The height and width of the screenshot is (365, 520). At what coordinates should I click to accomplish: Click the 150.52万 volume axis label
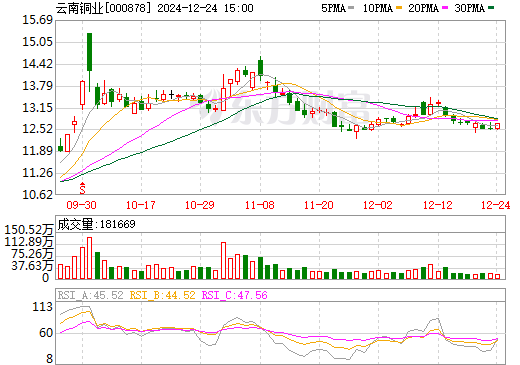click(29, 230)
